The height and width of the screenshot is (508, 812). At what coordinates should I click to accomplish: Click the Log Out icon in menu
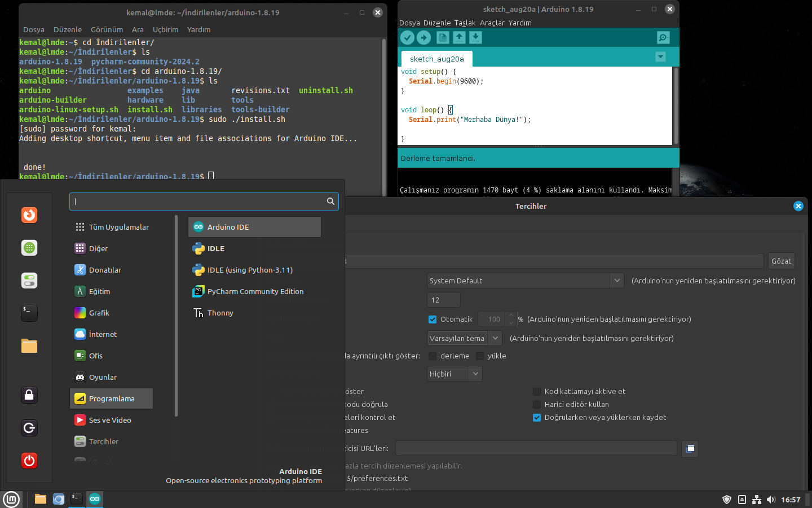click(x=29, y=428)
